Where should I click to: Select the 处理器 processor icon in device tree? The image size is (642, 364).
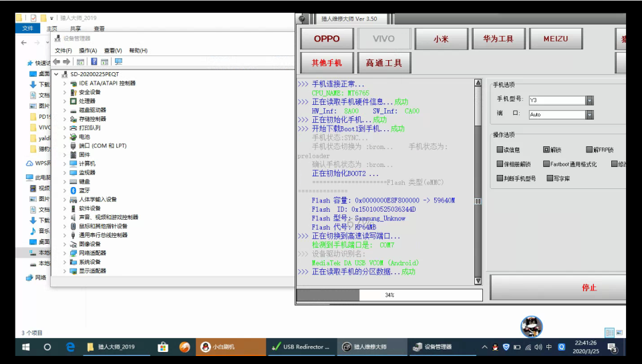coord(73,101)
